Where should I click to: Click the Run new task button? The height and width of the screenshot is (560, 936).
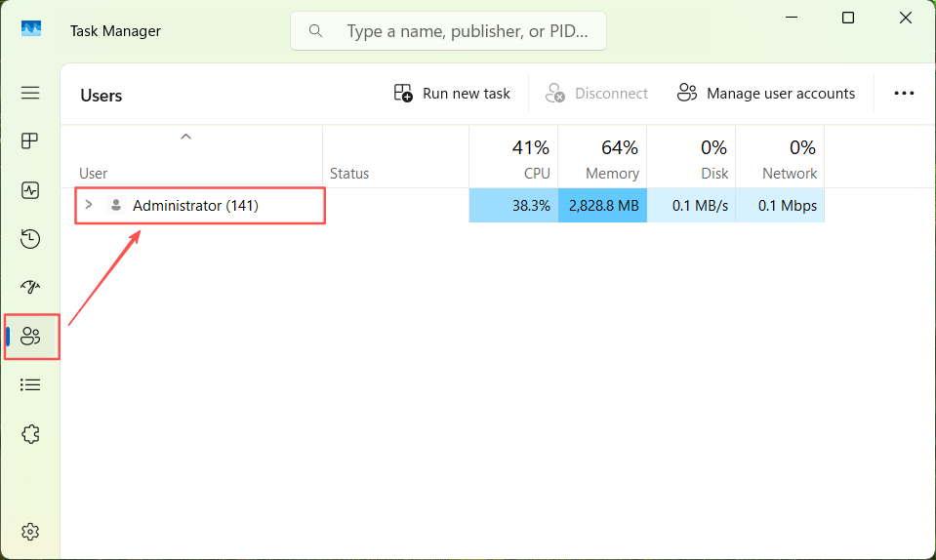coord(452,93)
